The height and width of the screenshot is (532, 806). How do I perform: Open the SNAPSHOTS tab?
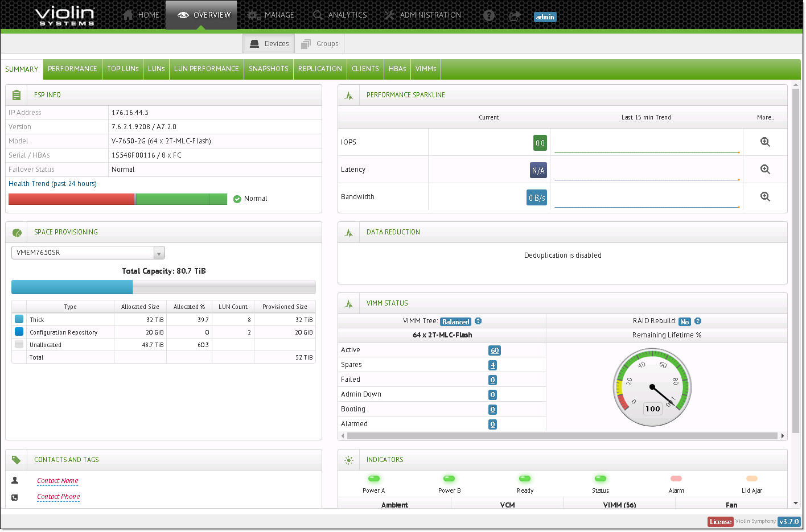pos(269,69)
